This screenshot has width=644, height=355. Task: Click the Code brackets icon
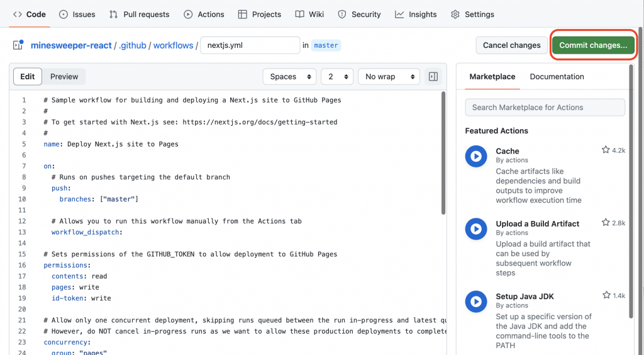[x=17, y=14]
